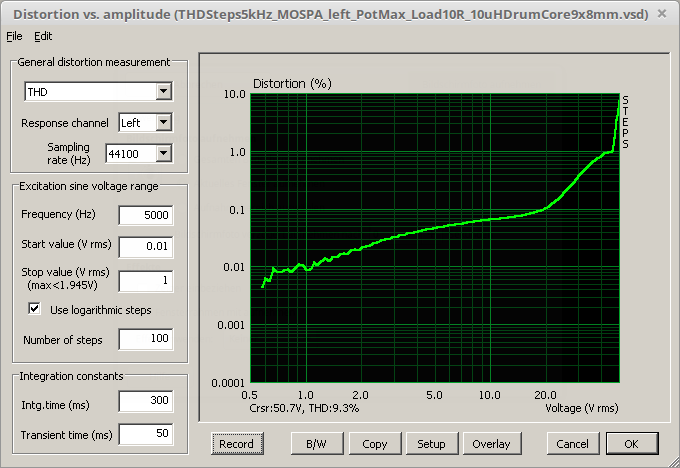Click the Overlay button

(491, 443)
